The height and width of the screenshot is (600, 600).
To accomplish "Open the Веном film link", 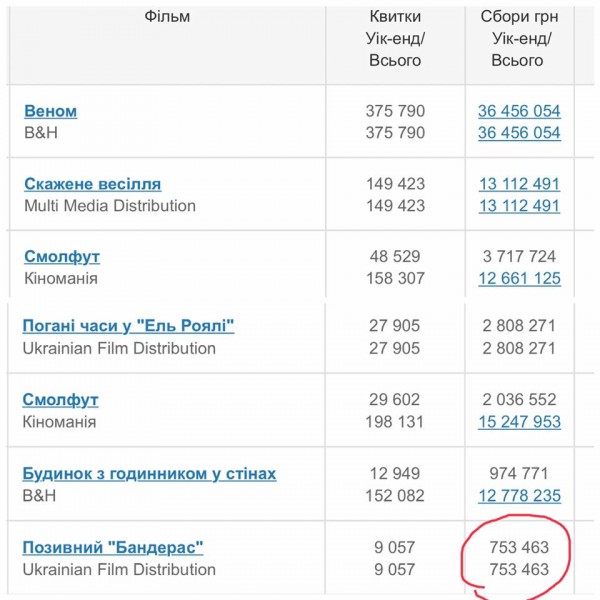I will tap(51, 111).
